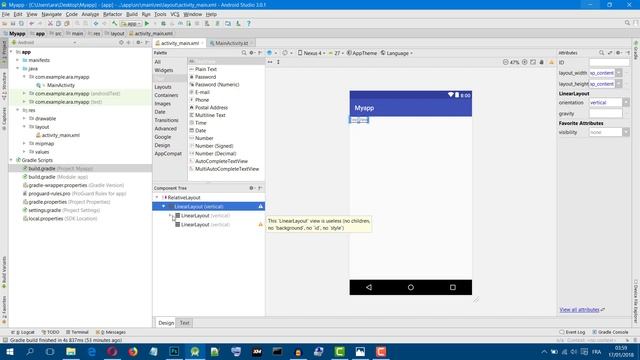This screenshot has width=640, height=360.
Task: Toggle design surface blueprint selector icon
Action: point(271,53)
